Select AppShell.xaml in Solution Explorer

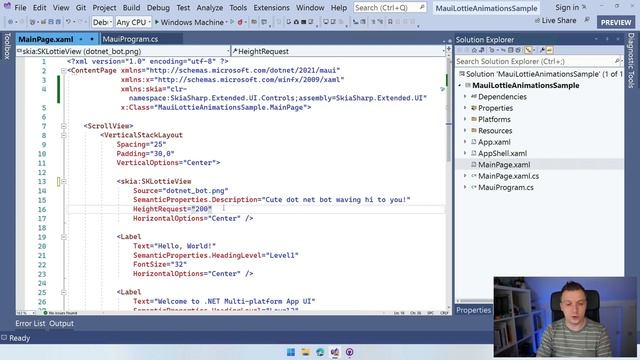502,153
